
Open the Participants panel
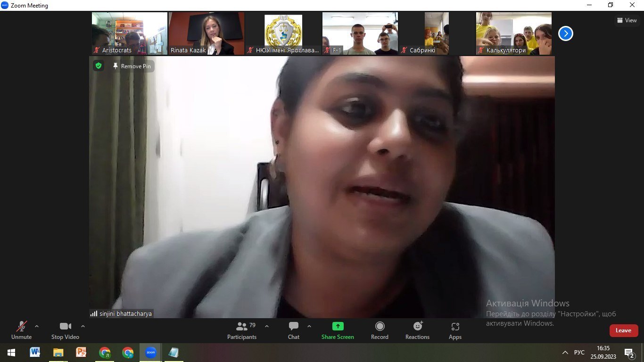pos(242,330)
